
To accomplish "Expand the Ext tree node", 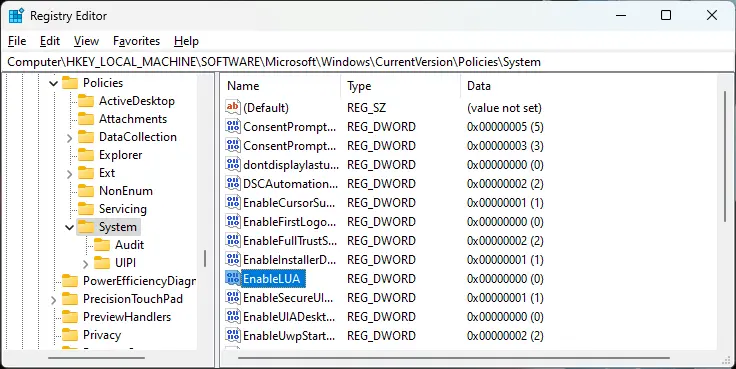I will (69, 174).
